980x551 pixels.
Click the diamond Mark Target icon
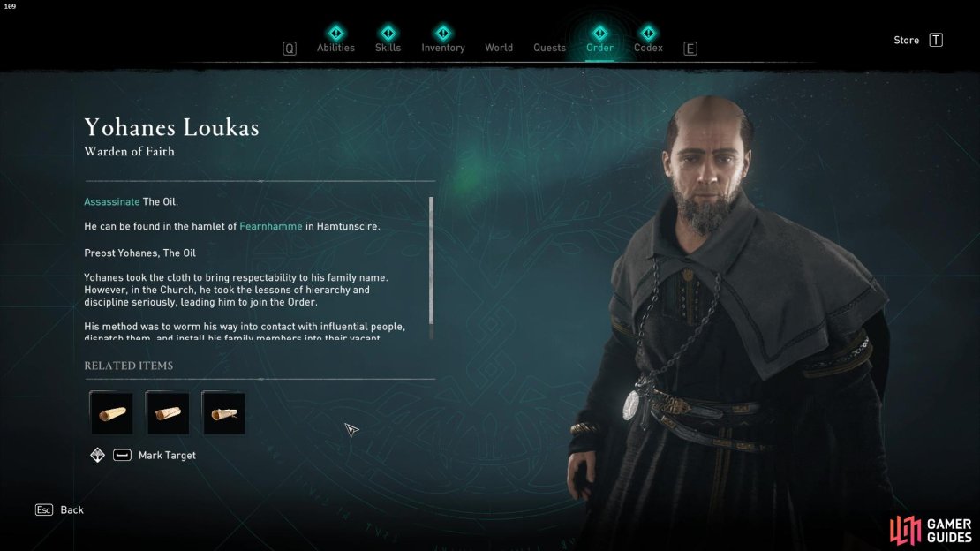tap(97, 455)
